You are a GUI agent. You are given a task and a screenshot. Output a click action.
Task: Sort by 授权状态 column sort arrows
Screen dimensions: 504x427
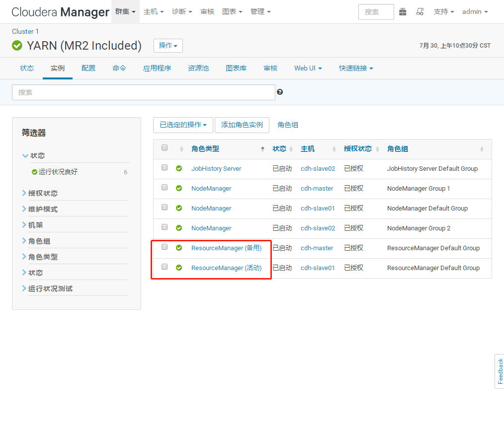point(377,149)
